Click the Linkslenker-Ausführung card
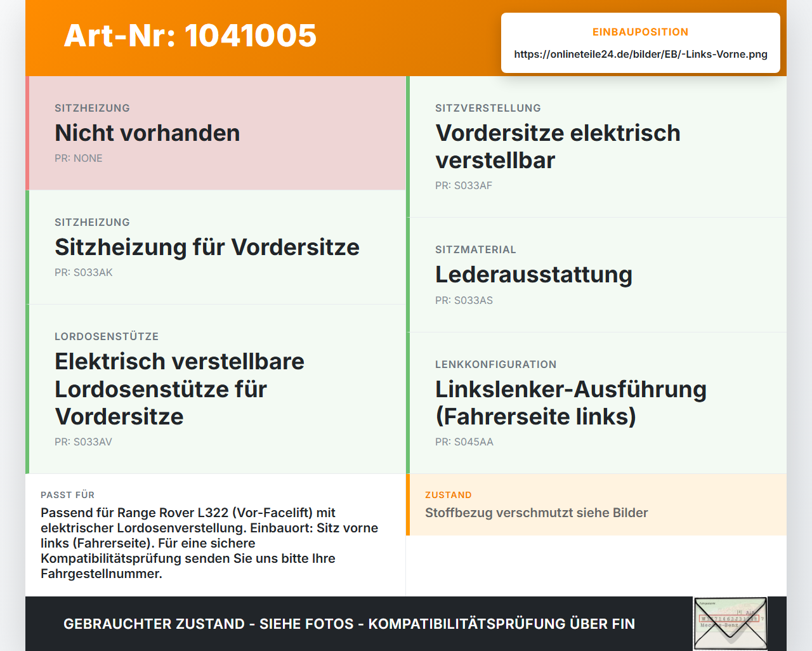The image size is (812, 651). [596, 403]
